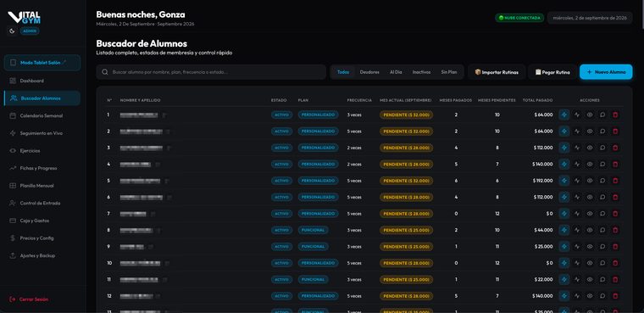Open the Ejercicios section
Image resolution: width=644 pixels, height=313 pixels.
point(42,151)
